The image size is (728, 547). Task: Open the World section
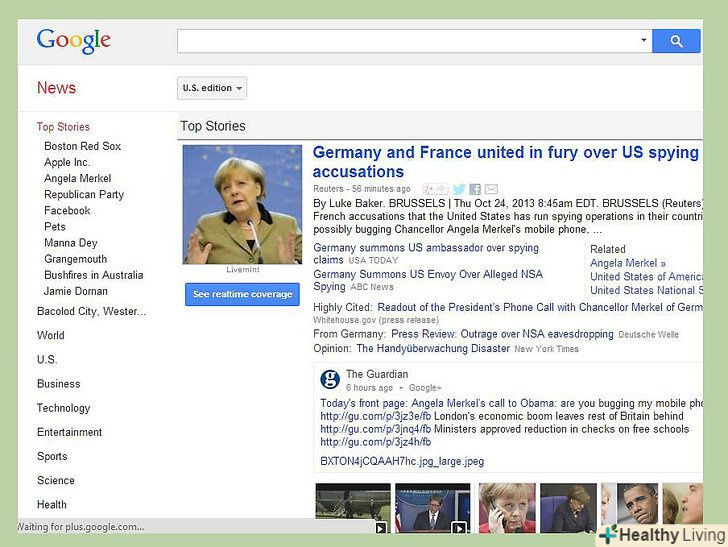coord(51,335)
